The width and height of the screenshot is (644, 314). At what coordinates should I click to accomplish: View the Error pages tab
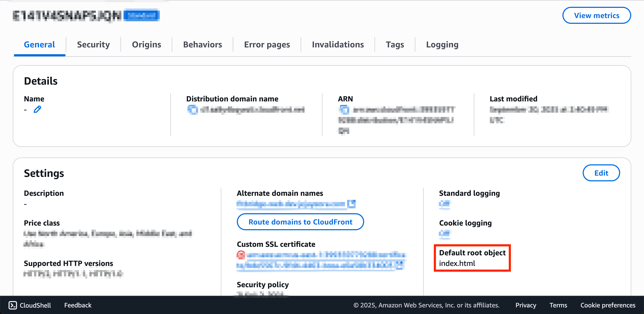pyautogui.click(x=266, y=44)
